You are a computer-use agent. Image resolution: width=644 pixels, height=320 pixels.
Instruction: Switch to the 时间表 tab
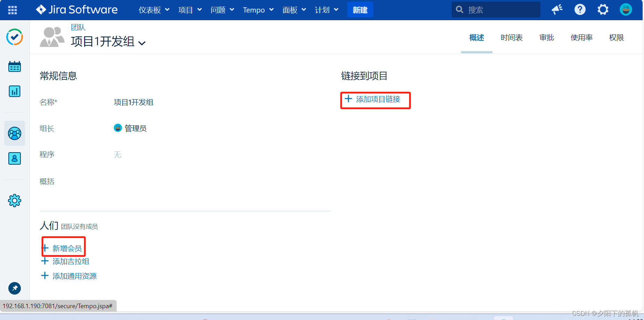(512, 38)
